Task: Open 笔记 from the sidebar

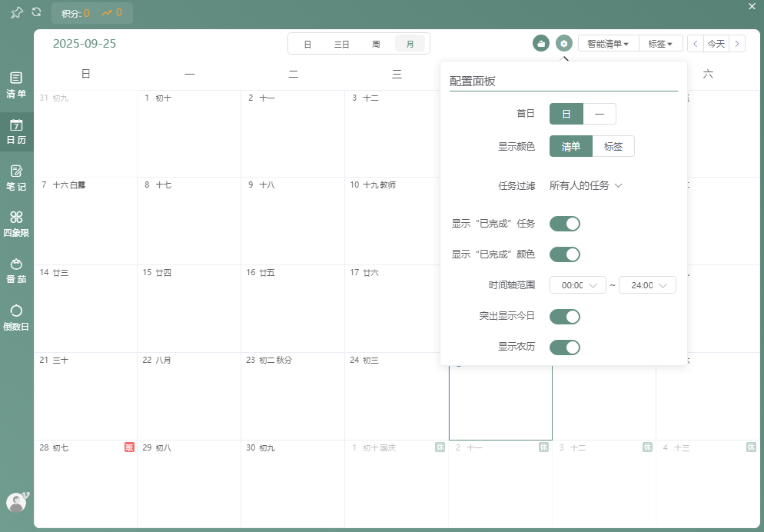Action: [16, 176]
